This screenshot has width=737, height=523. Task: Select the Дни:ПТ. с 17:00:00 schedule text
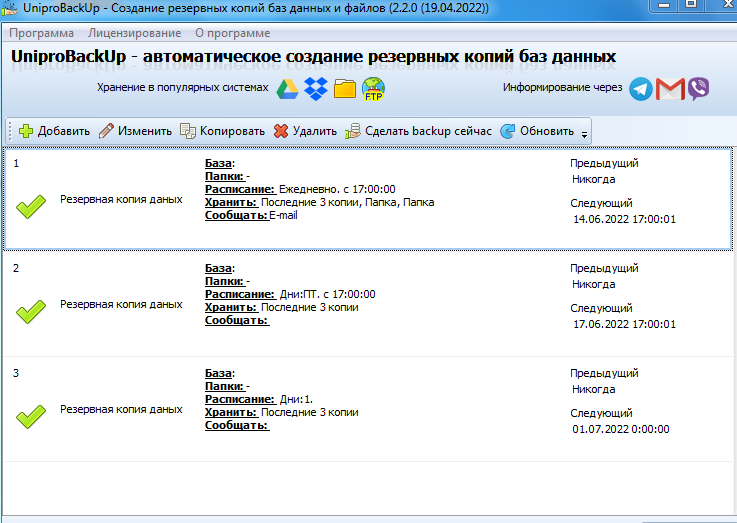coord(328,294)
